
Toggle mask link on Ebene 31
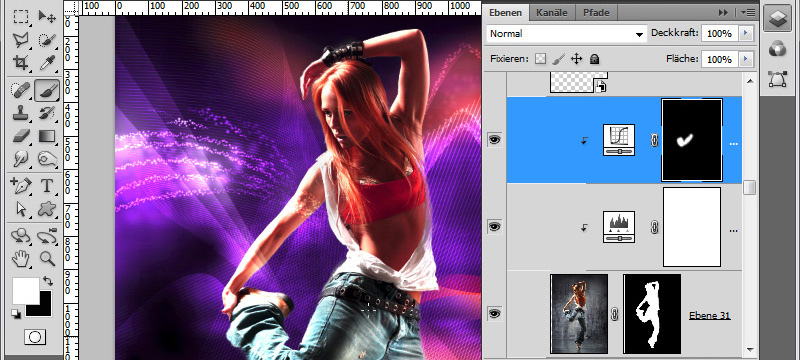[x=615, y=314]
